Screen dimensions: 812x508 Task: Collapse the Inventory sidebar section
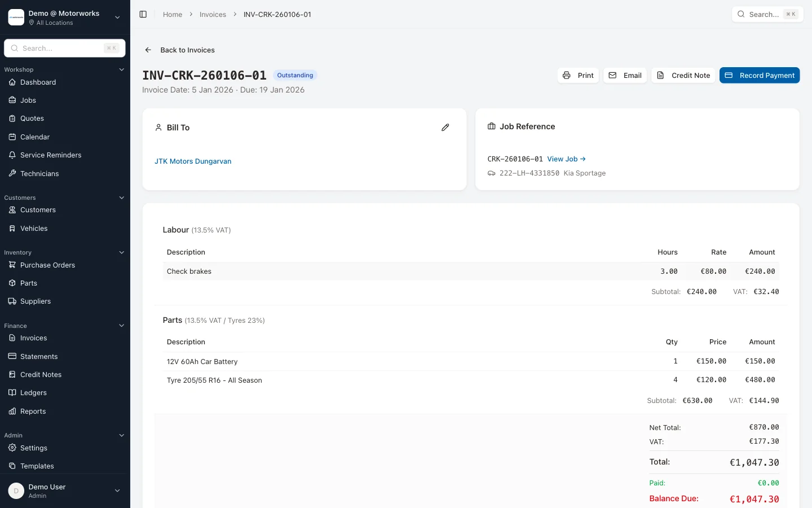(121, 253)
